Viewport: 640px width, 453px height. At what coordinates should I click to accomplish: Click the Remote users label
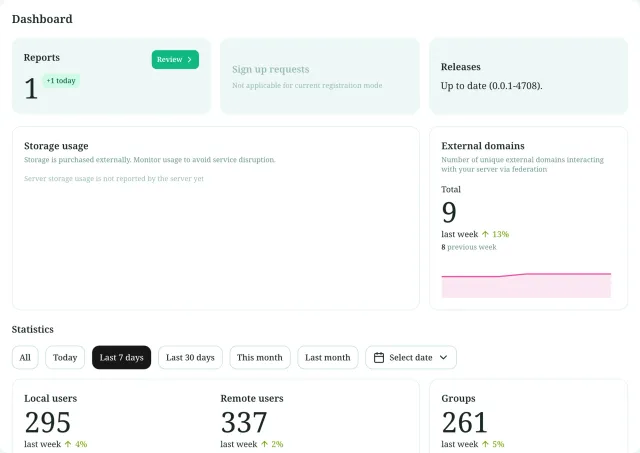252,398
